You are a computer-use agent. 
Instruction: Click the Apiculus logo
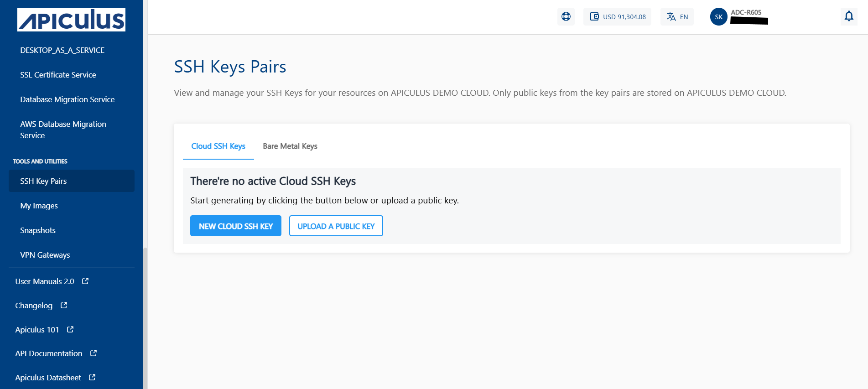coord(71,20)
